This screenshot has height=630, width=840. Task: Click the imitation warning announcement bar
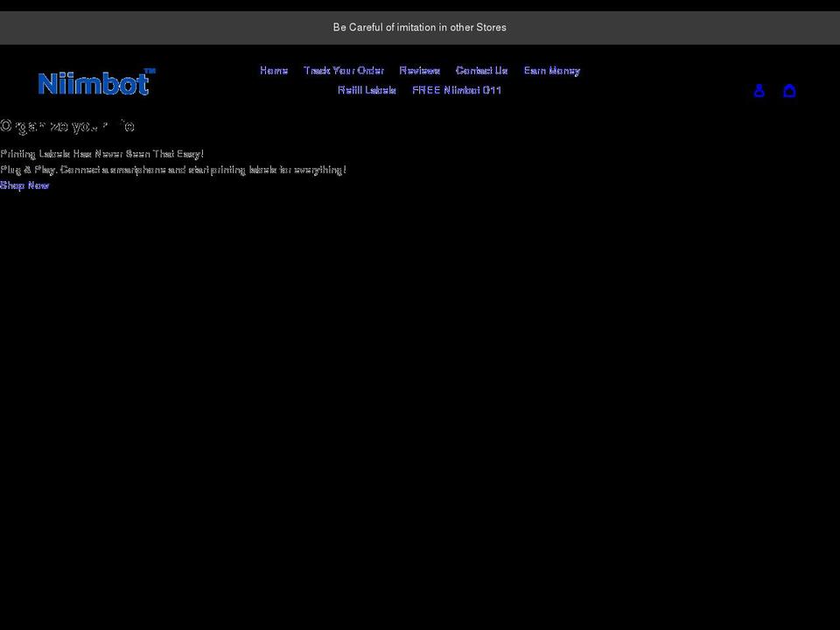click(419, 27)
